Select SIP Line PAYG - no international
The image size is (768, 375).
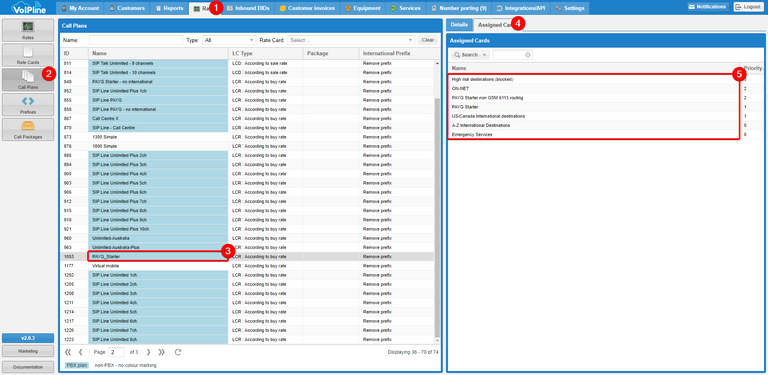point(246,109)
